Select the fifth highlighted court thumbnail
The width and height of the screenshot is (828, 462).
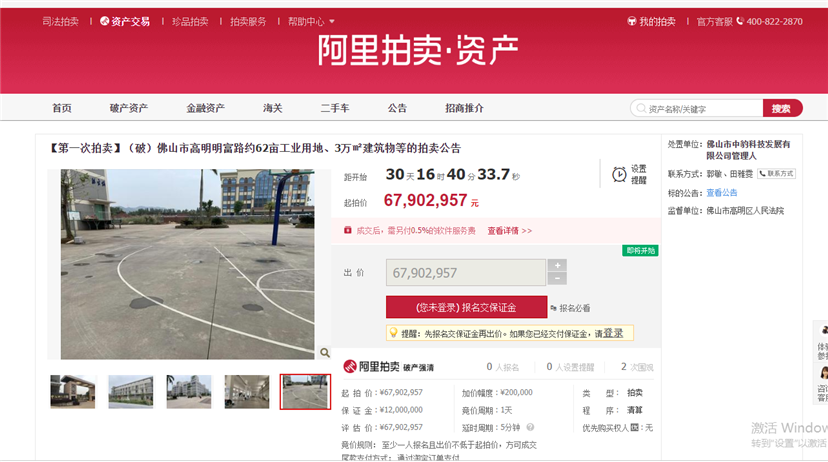[x=305, y=392]
